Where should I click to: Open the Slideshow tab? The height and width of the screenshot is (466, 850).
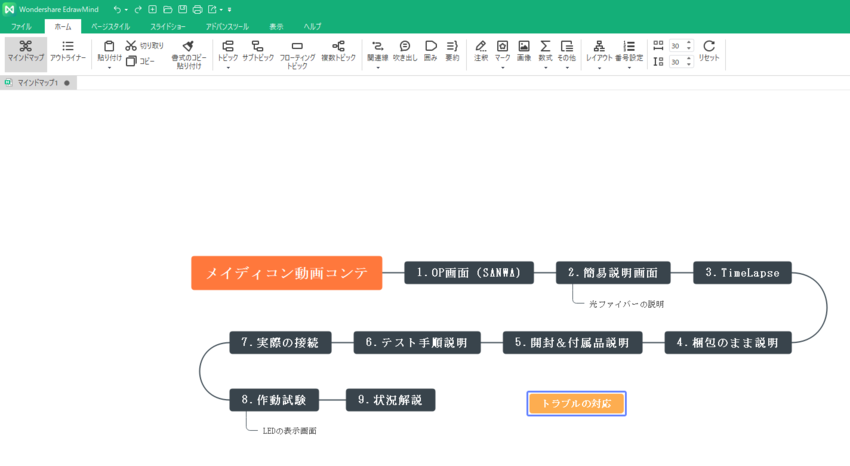pos(168,26)
